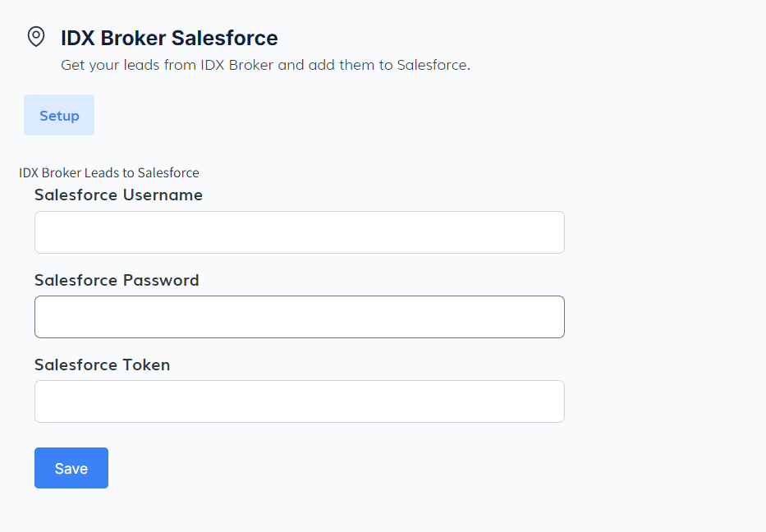
Task: Click the Salesforce Username label
Action: pyautogui.click(x=118, y=195)
